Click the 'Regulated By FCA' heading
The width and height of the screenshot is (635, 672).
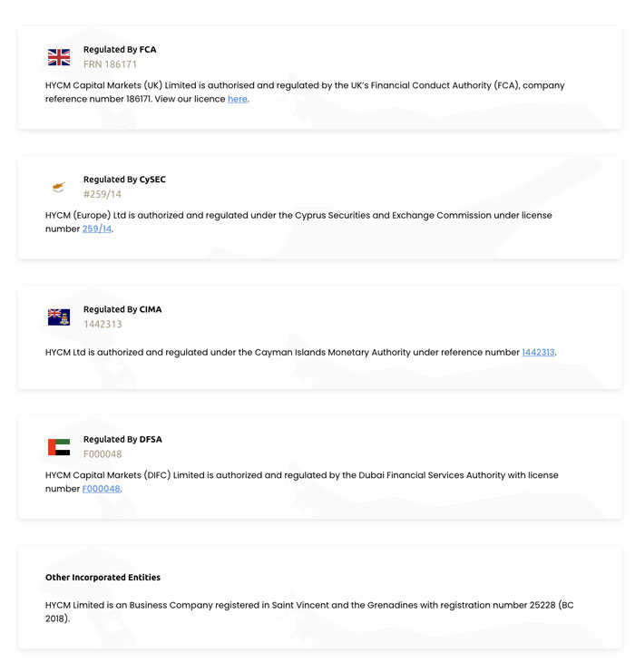click(120, 50)
